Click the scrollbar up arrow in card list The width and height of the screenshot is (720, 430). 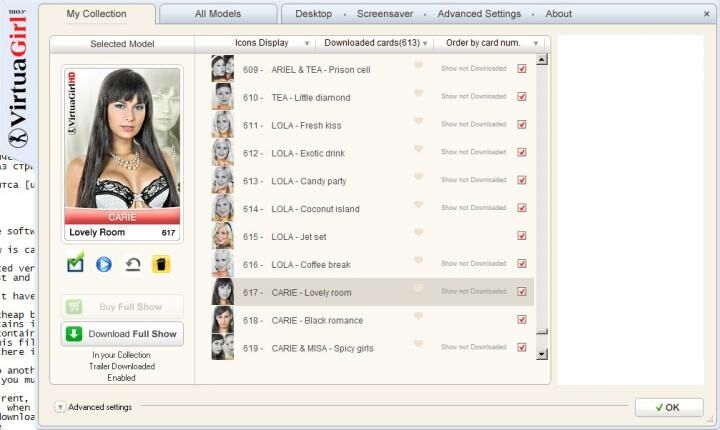pyautogui.click(x=542, y=59)
